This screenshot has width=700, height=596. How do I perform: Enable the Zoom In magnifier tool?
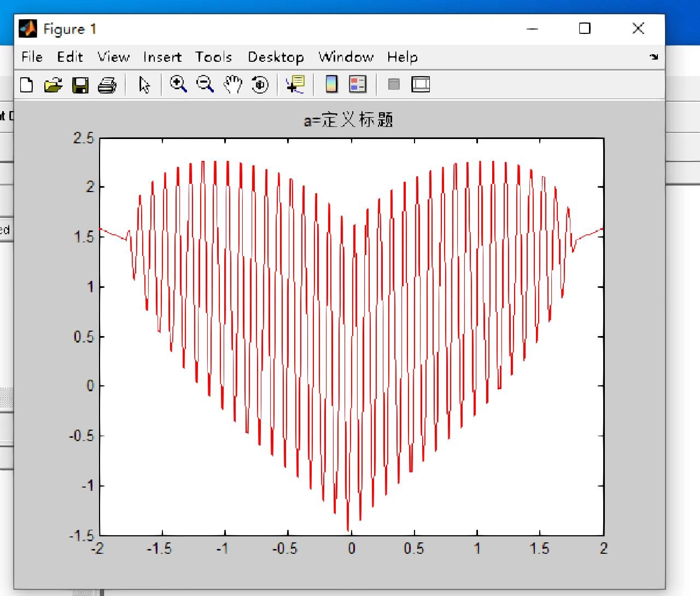(x=178, y=84)
